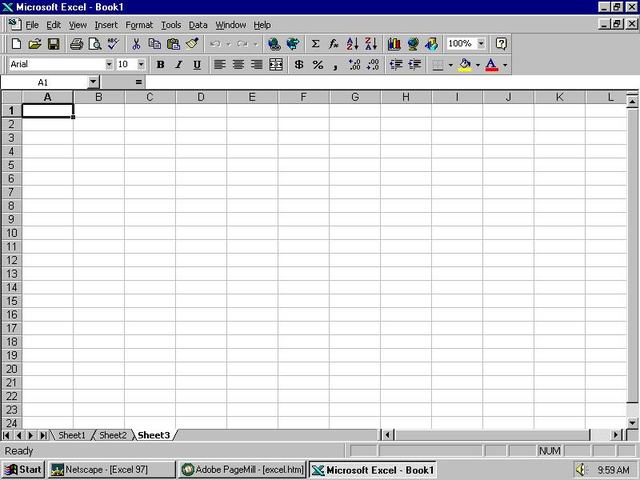Switch to the Sheet1 tab

point(72,435)
